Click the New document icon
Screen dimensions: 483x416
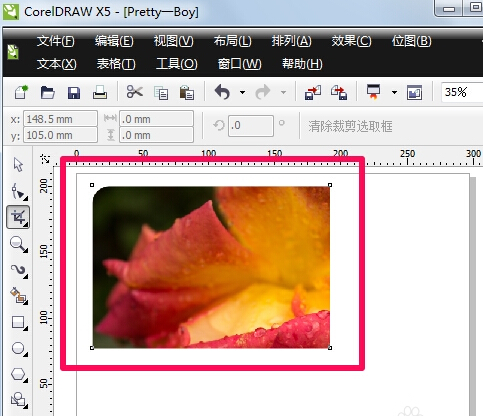[21, 92]
